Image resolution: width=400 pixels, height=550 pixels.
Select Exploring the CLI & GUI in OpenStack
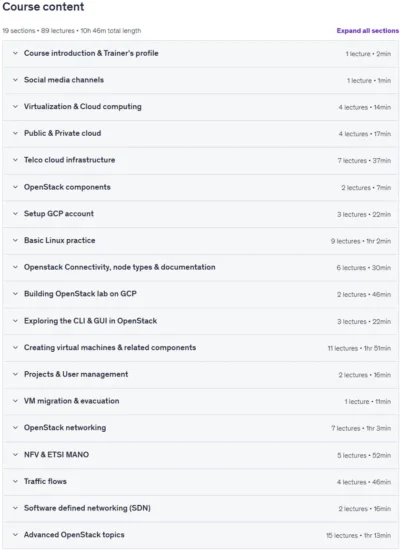pyautogui.click(x=91, y=321)
